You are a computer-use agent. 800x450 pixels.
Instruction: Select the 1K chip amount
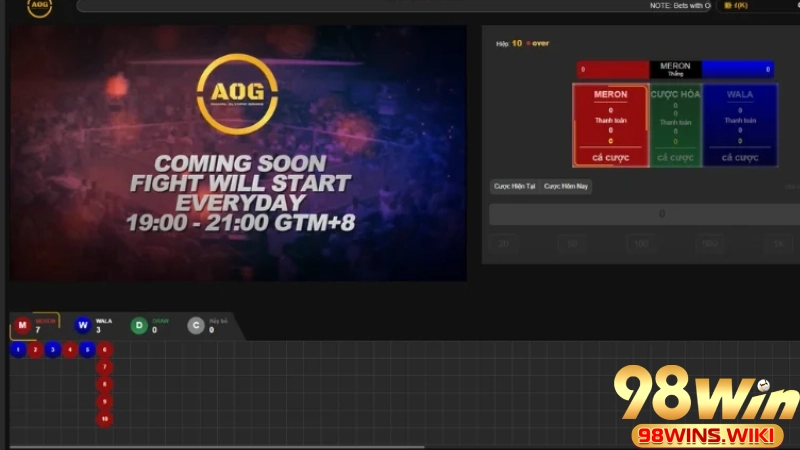pos(779,244)
